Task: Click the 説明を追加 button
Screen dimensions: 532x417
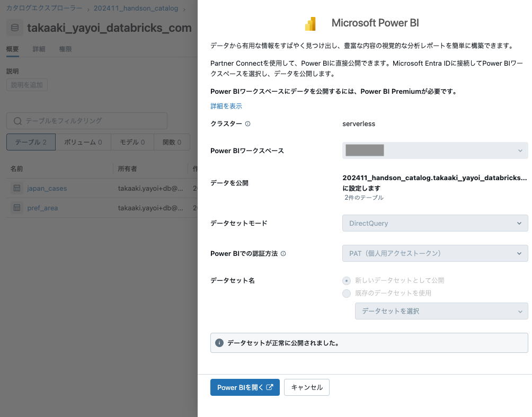Action: pos(27,85)
